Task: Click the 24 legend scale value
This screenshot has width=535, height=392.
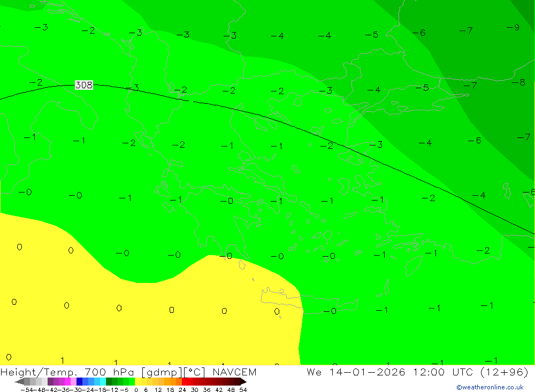Action: click(182, 390)
